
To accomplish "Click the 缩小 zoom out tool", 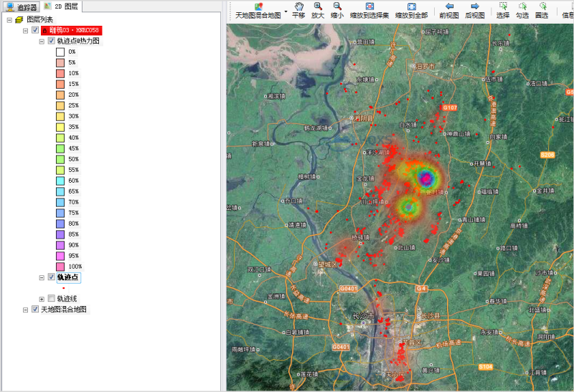I will click(x=337, y=10).
